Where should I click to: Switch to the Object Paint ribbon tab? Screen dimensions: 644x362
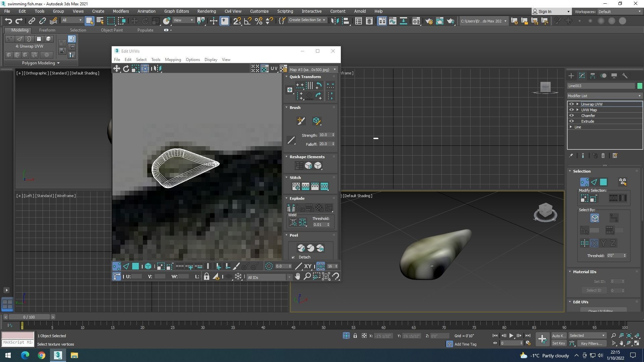click(112, 30)
